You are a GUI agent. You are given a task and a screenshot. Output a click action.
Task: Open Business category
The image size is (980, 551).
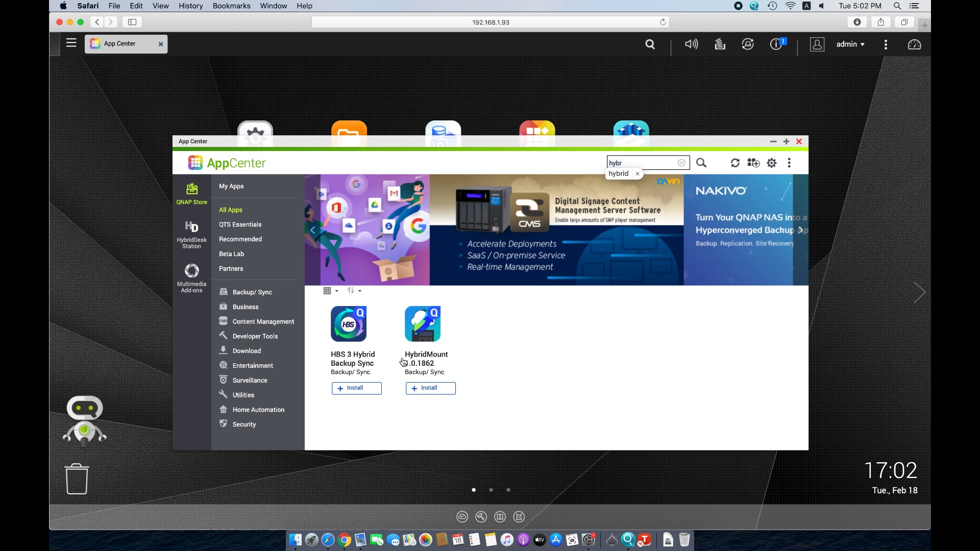click(239, 307)
